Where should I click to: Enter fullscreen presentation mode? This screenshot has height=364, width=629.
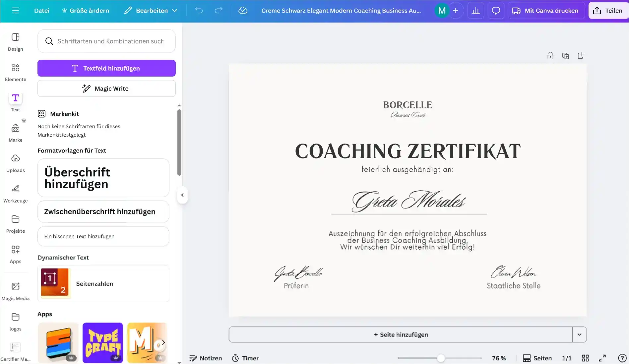pos(602,358)
